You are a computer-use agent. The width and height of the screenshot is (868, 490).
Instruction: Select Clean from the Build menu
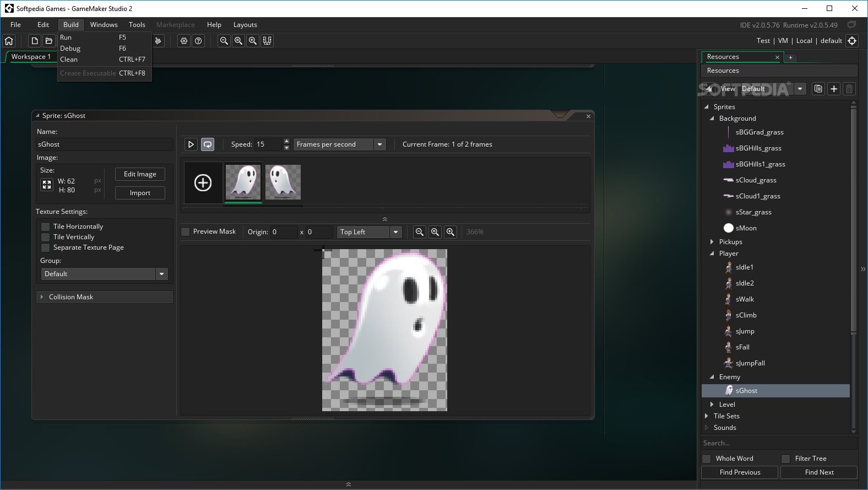click(x=104, y=60)
